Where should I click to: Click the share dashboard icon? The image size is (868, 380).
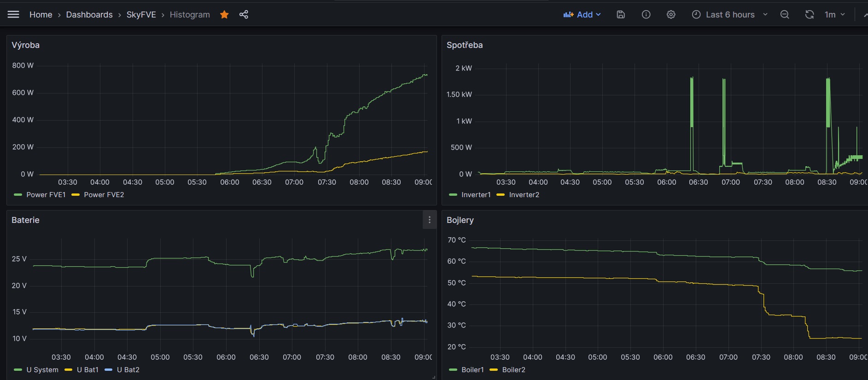[244, 15]
